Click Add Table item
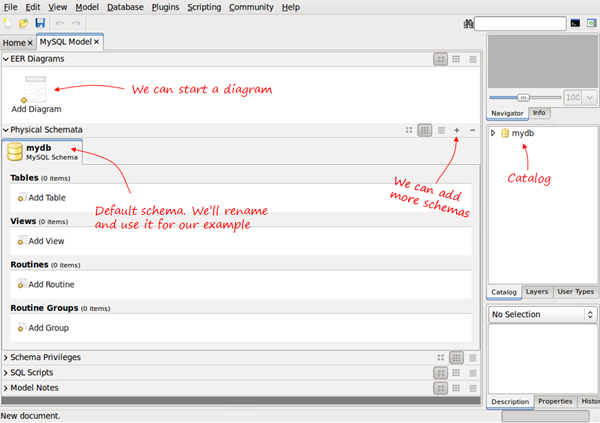This screenshot has width=600, height=423. 42,198
